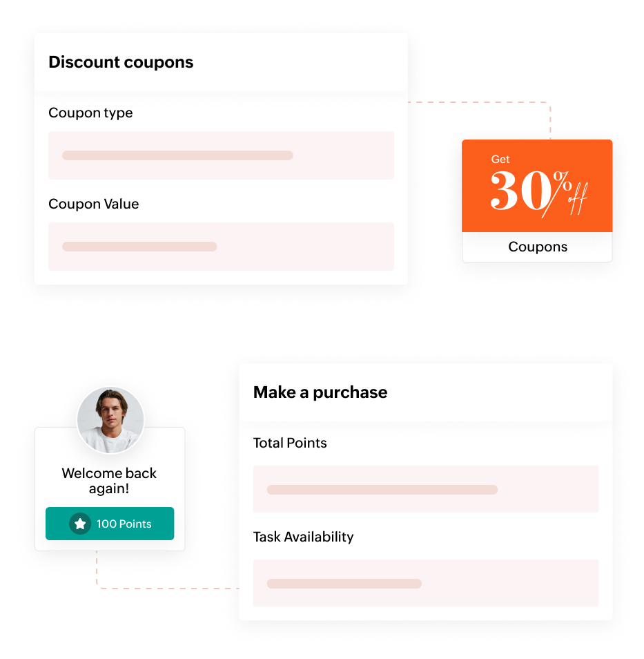Click the Task Availability label
Screen dimensions: 644x659
pyautogui.click(x=303, y=537)
